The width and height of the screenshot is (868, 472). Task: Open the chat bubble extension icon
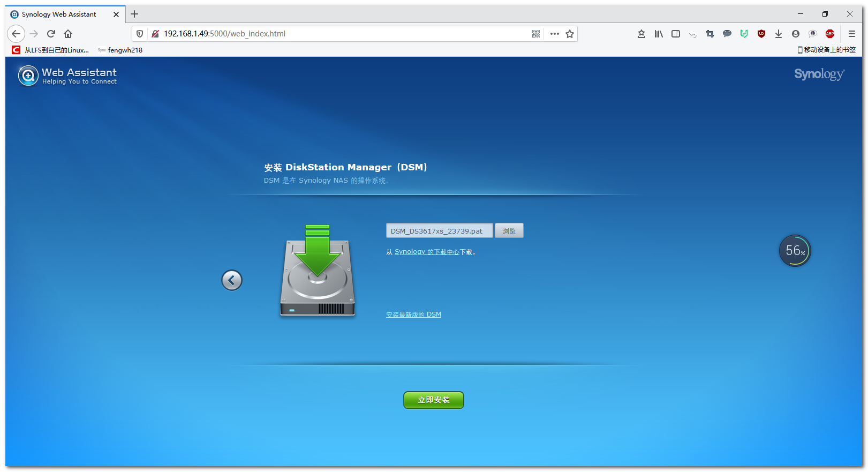727,34
